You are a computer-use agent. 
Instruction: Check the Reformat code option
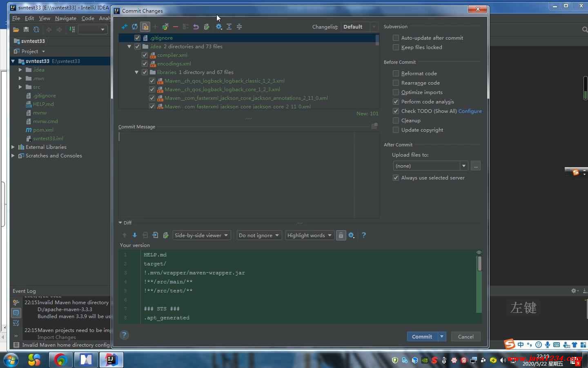396,73
